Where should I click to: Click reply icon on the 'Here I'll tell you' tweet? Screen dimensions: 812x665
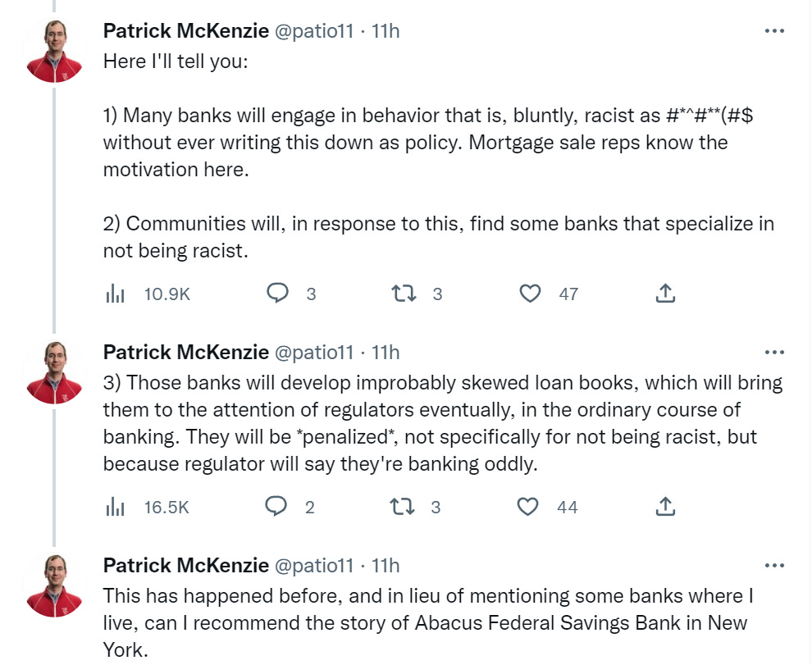pos(279,294)
